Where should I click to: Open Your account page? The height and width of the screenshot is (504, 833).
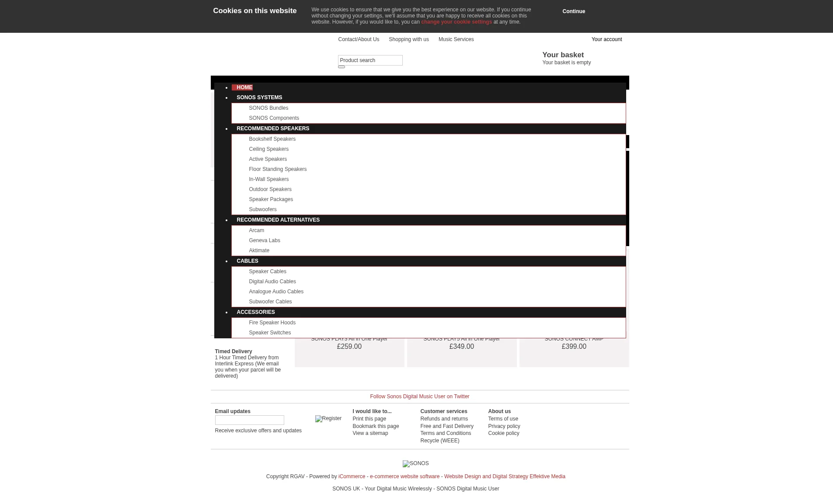point(606,39)
